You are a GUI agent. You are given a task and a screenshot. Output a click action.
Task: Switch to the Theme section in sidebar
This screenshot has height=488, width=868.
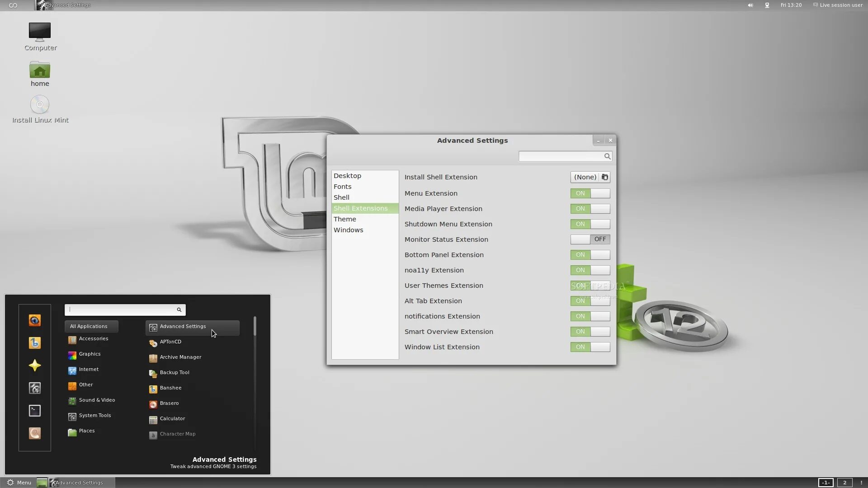point(344,219)
